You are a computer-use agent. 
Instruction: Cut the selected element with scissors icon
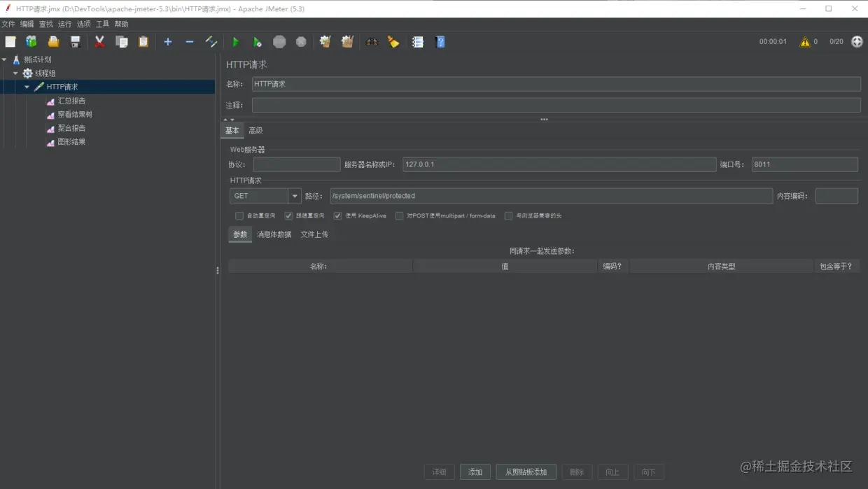click(99, 42)
